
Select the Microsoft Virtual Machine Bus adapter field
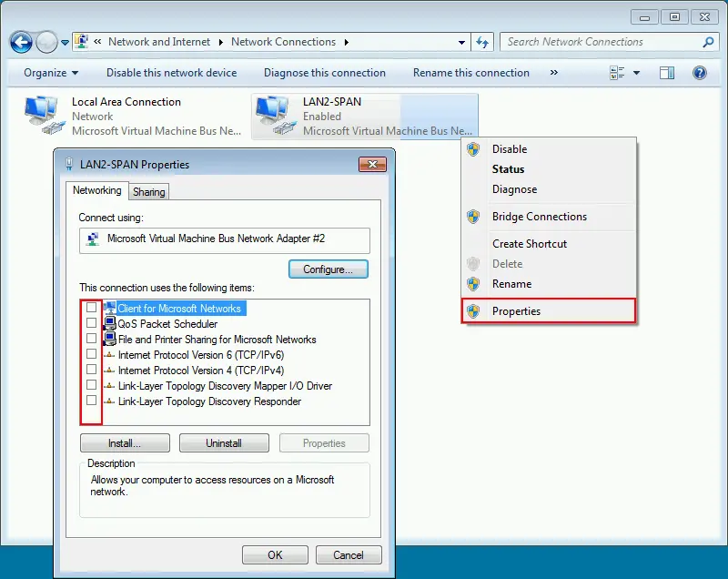(x=225, y=240)
